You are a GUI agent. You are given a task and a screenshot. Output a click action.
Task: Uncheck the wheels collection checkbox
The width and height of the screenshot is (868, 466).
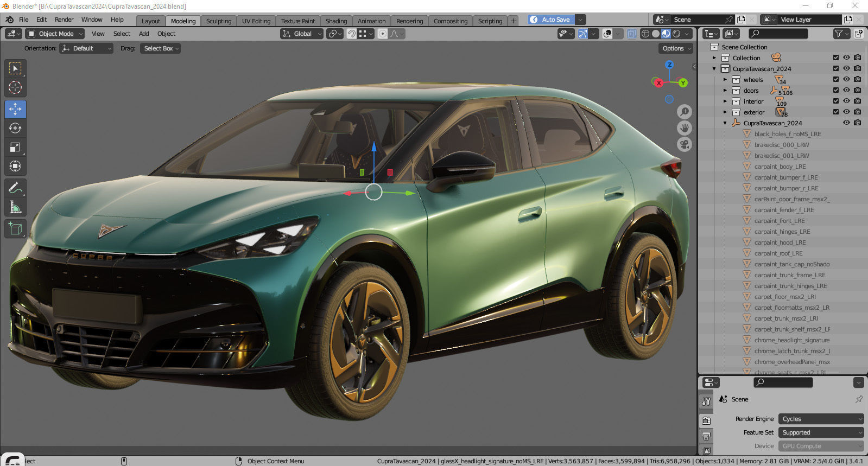click(836, 79)
